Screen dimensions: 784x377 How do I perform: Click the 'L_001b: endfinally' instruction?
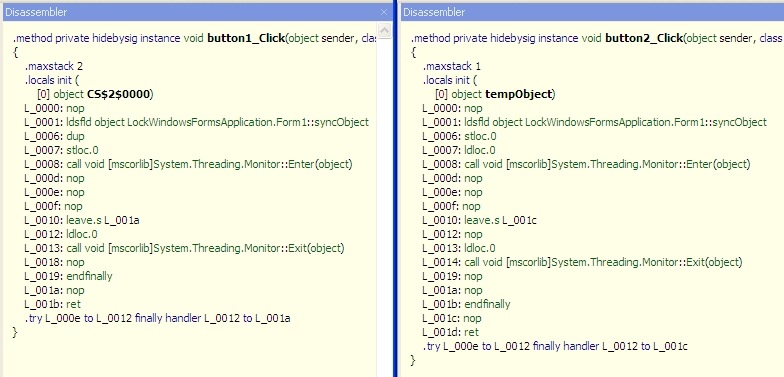(466, 304)
